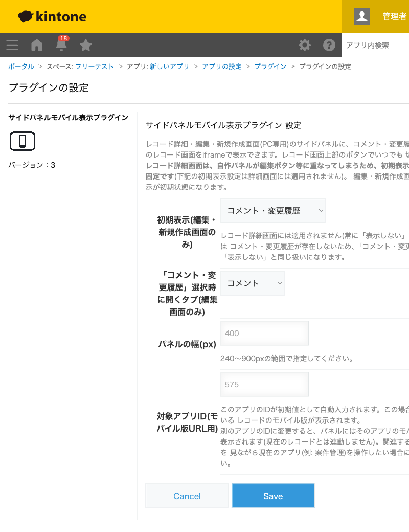The image size is (409, 532).
Task: Open the フリーテスト space link
Action: (94, 66)
